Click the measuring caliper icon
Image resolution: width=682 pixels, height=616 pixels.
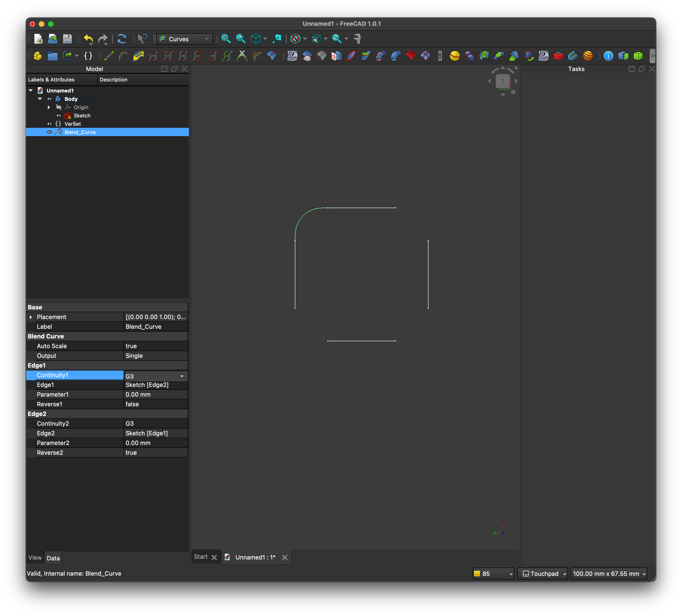click(358, 39)
